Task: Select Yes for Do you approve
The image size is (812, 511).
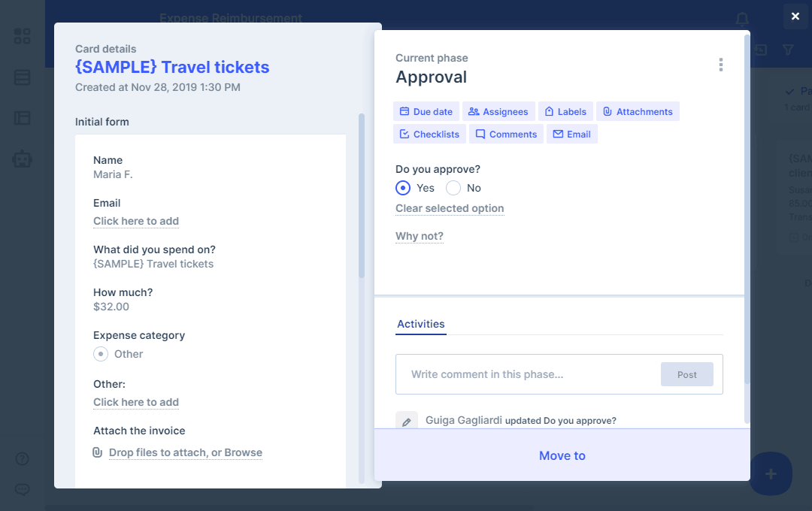Action: pyautogui.click(x=404, y=188)
